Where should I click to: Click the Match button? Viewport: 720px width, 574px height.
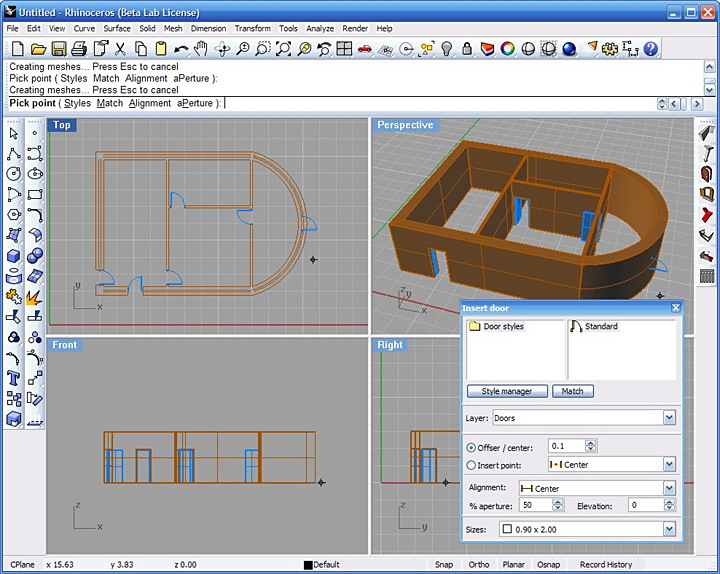point(573,391)
